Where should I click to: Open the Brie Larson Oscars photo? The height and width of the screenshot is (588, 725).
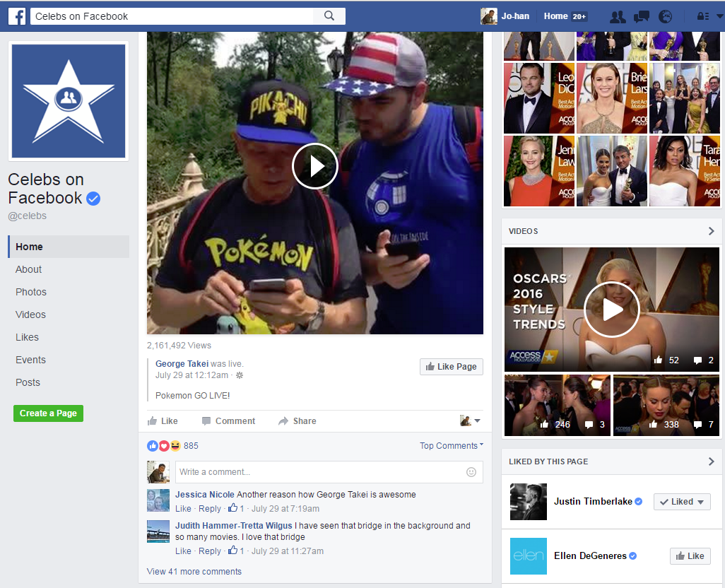coord(612,98)
